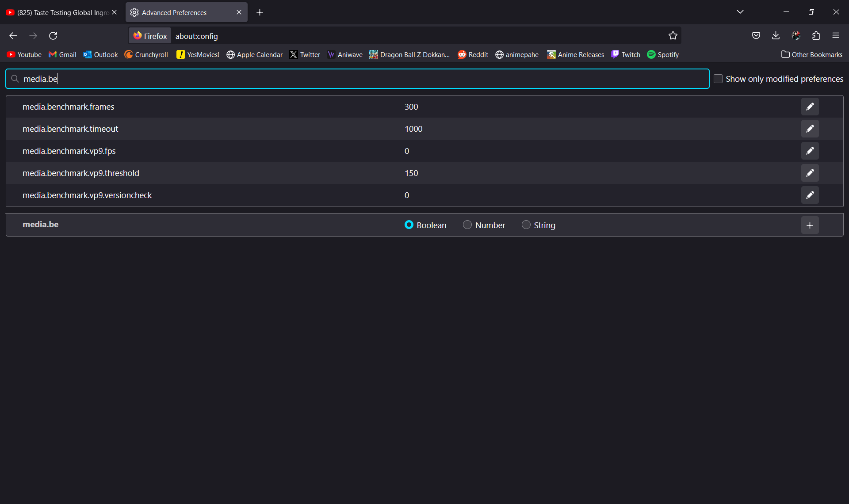Reload the current page
Viewport: 849px width, 504px height.
click(x=53, y=36)
